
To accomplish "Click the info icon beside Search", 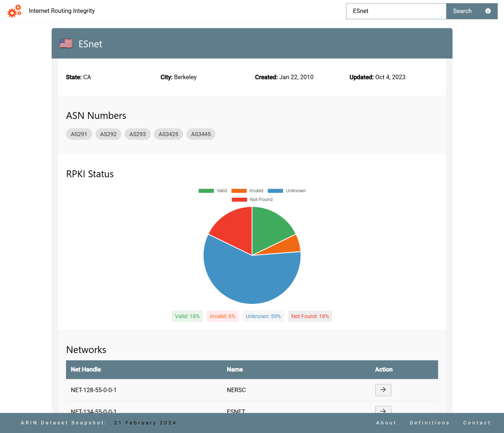I will pyautogui.click(x=488, y=11).
